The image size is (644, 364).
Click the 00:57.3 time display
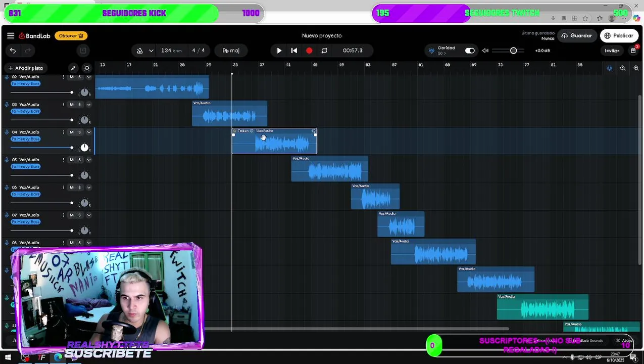(x=353, y=51)
